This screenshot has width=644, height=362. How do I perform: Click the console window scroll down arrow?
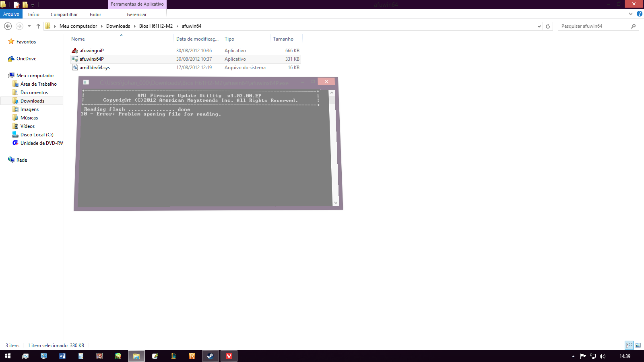click(336, 203)
